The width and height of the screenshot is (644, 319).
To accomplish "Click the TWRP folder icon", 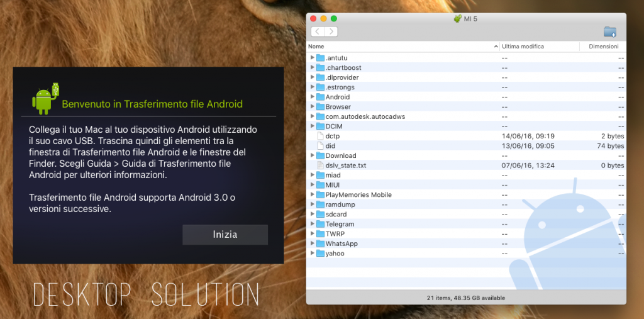I will point(320,233).
